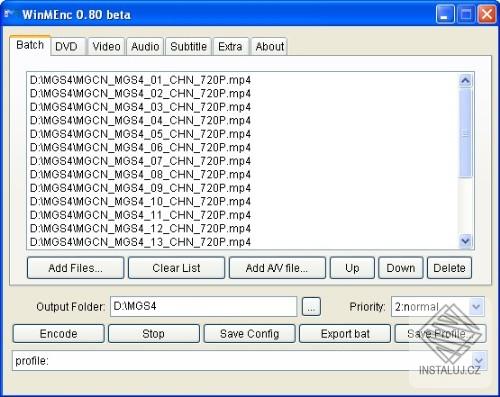The height and width of the screenshot is (397, 500).
Task: Click the Stop button
Action: click(x=154, y=333)
